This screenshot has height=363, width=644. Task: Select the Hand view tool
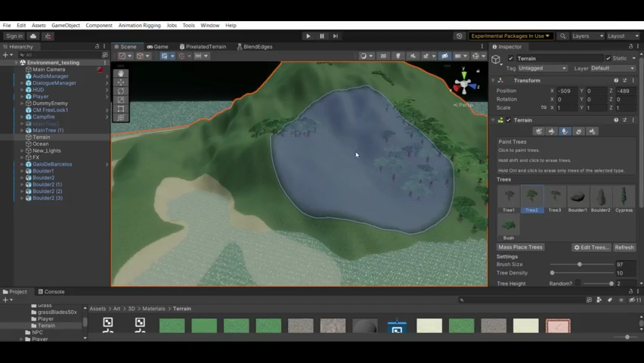(121, 73)
